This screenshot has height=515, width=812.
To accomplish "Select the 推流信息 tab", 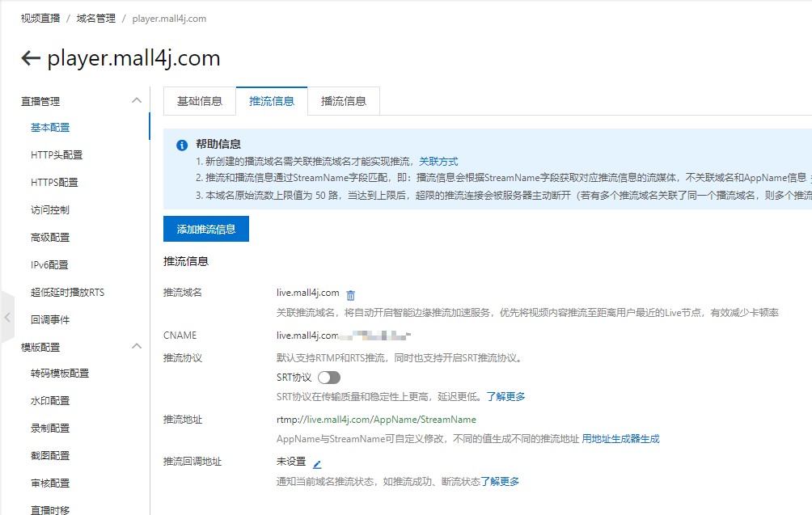I will tap(272, 101).
